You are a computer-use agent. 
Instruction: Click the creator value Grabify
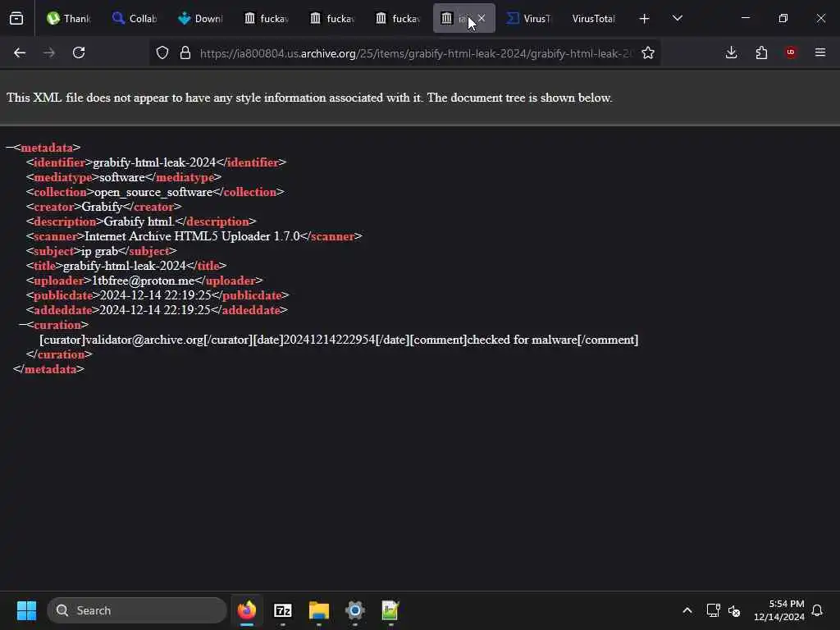point(102,207)
